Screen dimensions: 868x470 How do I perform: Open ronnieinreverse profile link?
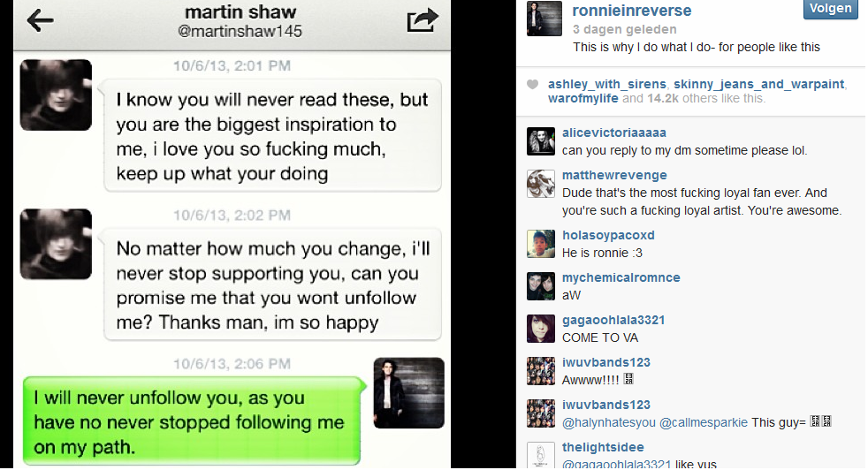632,11
